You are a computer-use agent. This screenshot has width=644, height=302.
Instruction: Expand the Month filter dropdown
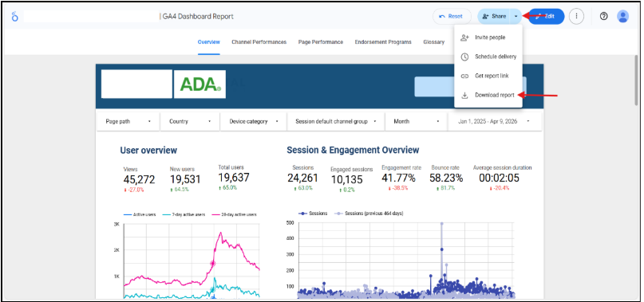[x=416, y=121]
